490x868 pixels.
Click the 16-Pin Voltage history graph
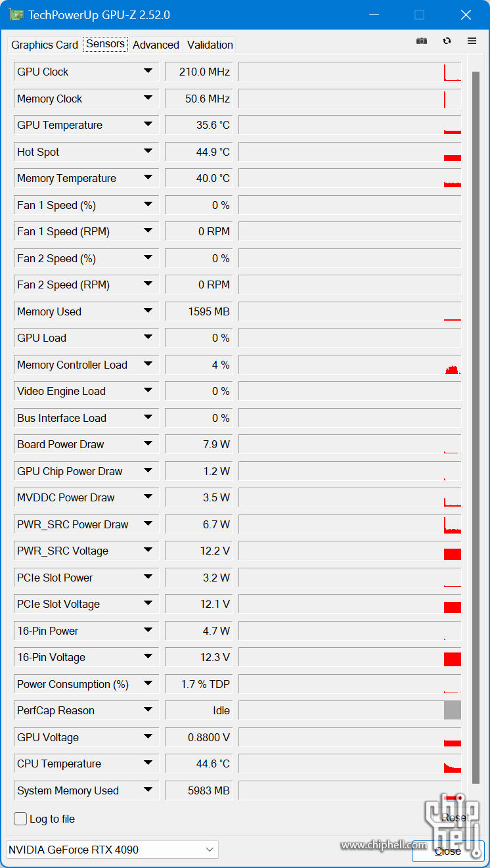click(x=350, y=657)
